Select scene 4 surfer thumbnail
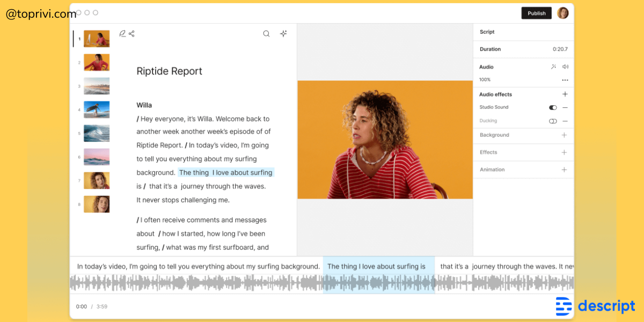This screenshot has height=322, width=644. 97,109
